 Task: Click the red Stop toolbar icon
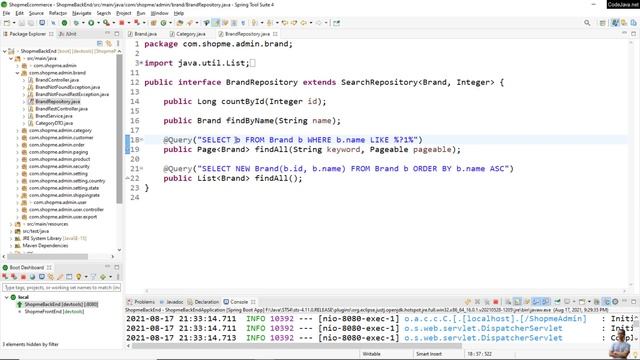pyautogui.click(x=121, y=23)
